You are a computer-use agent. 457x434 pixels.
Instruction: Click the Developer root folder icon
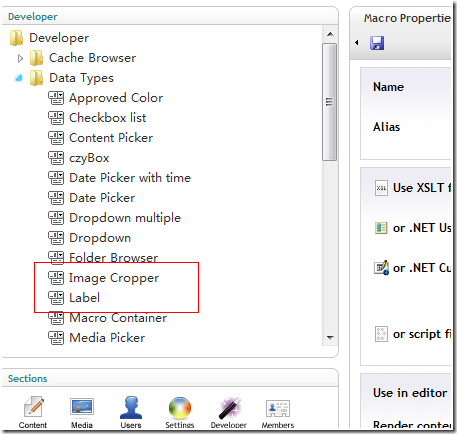(x=16, y=38)
